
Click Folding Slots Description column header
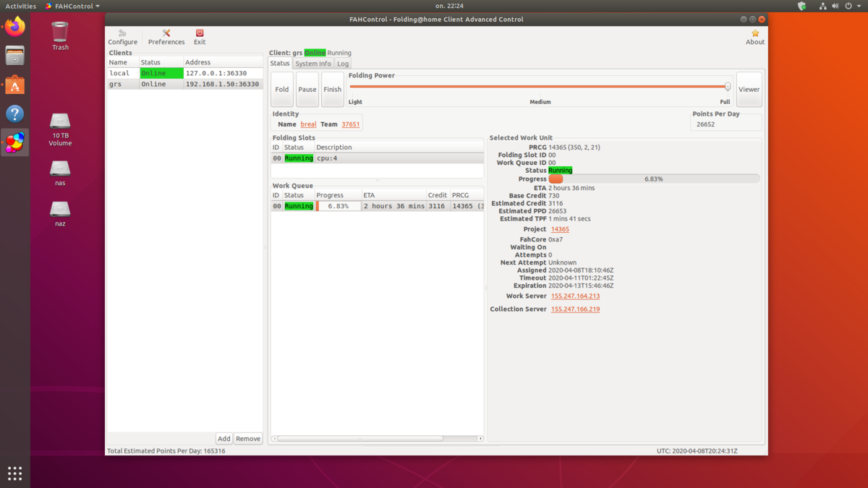(x=399, y=147)
